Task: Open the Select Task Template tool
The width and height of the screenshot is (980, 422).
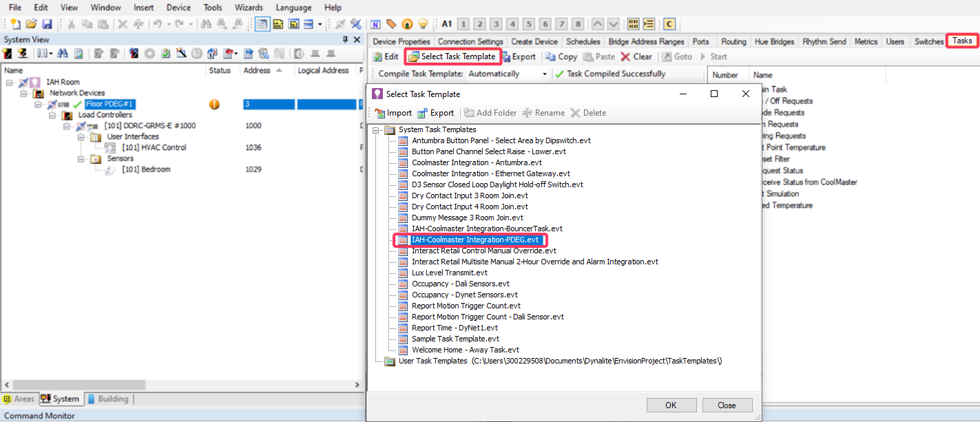Action: pyautogui.click(x=452, y=56)
